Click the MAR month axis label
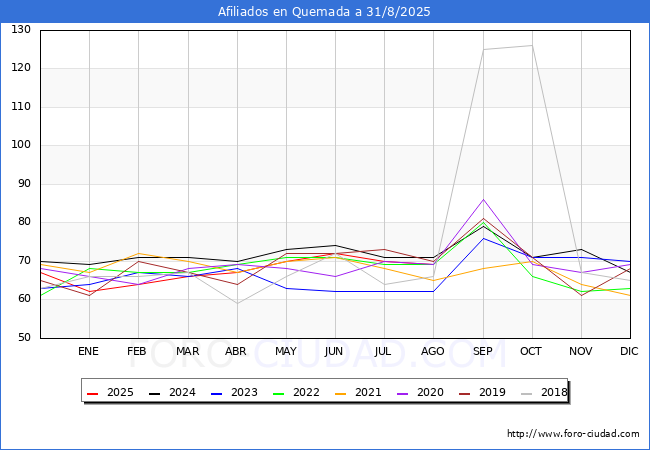This screenshot has height=450, width=650. (187, 351)
